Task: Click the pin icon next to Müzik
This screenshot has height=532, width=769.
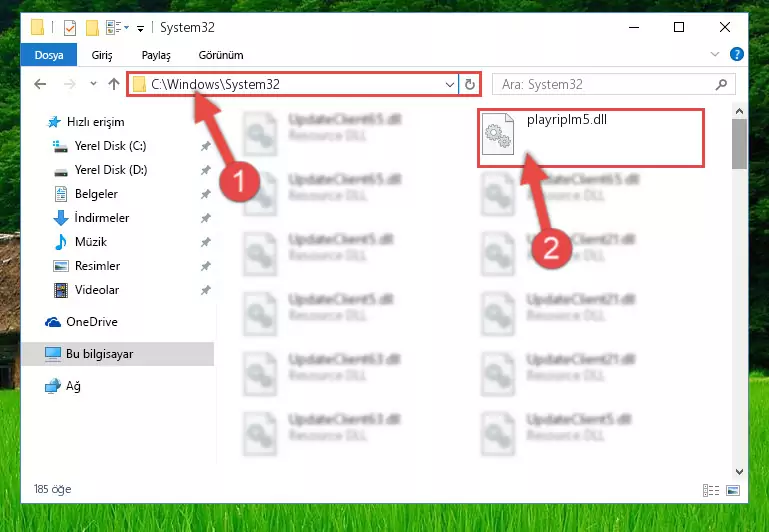Action: coord(205,242)
